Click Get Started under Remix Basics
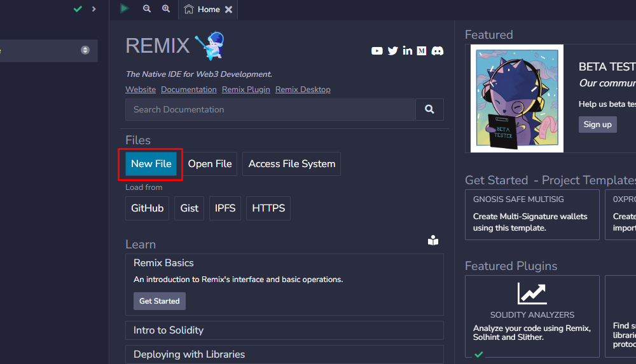636x364 pixels. click(160, 301)
